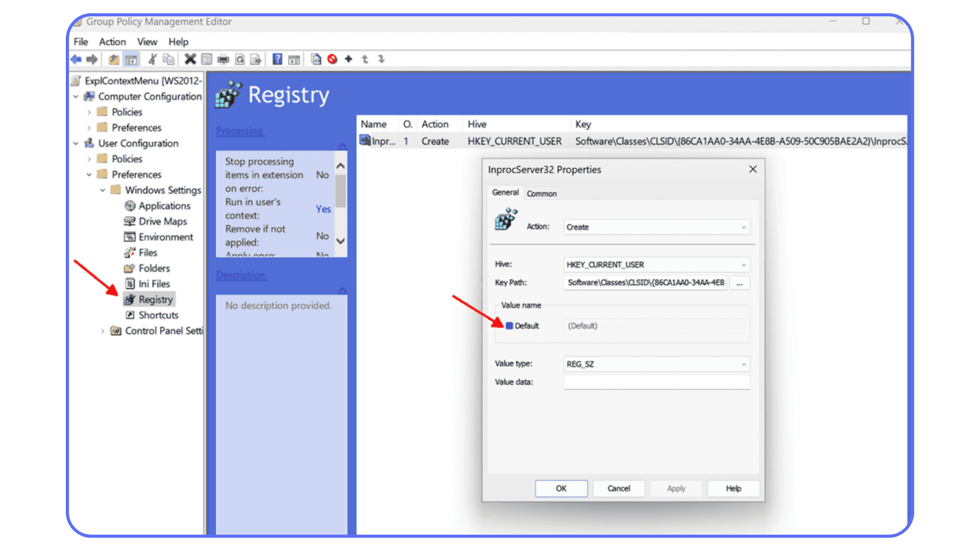Click the Help question mark icon
The width and height of the screenshot is (980, 551).
277,59
